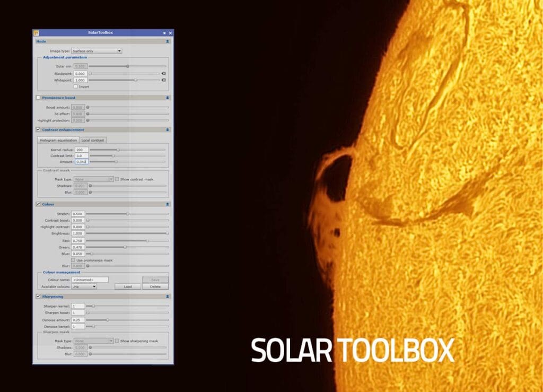Collapse the Mode section via its arrow icon
Viewport: 543px width, 392px height.
[167, 41]
